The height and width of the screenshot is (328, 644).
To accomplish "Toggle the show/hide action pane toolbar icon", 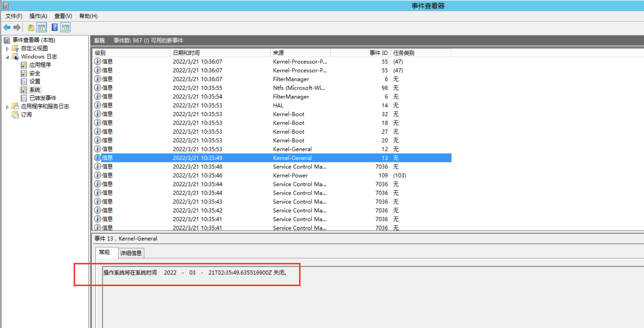I will tap(66, 27).
